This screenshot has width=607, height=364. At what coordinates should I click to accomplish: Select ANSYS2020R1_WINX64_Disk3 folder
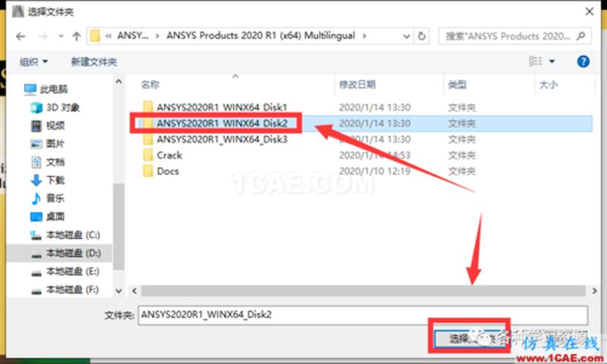222,140
